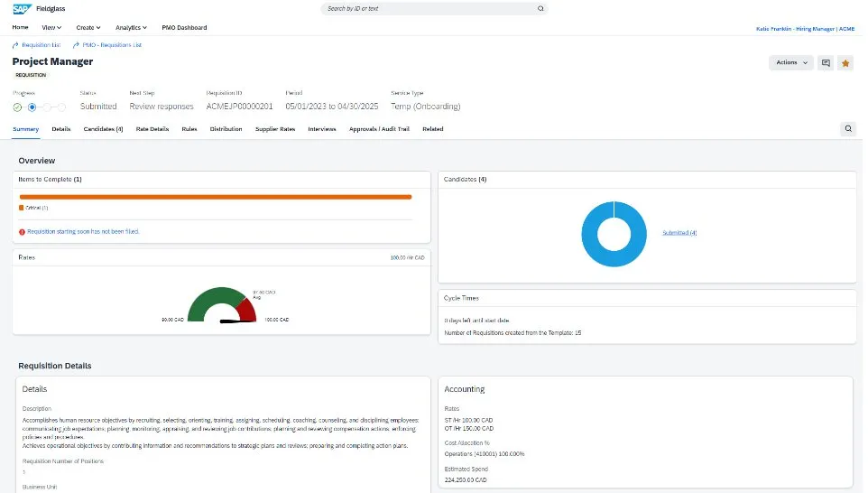Expand the Create menu dropdown
The image size is (868, 493).
[x=88, y=28]
